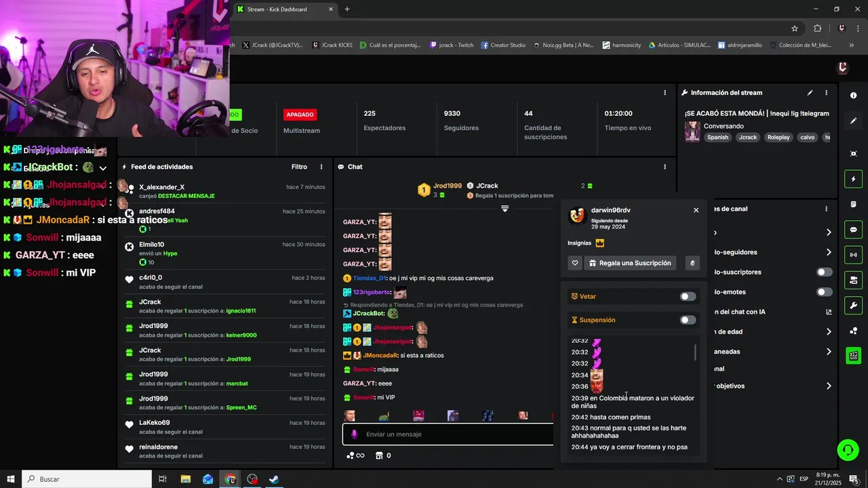
Task: Expand the solo-seguidores chat option
Action: pos(829,252)
